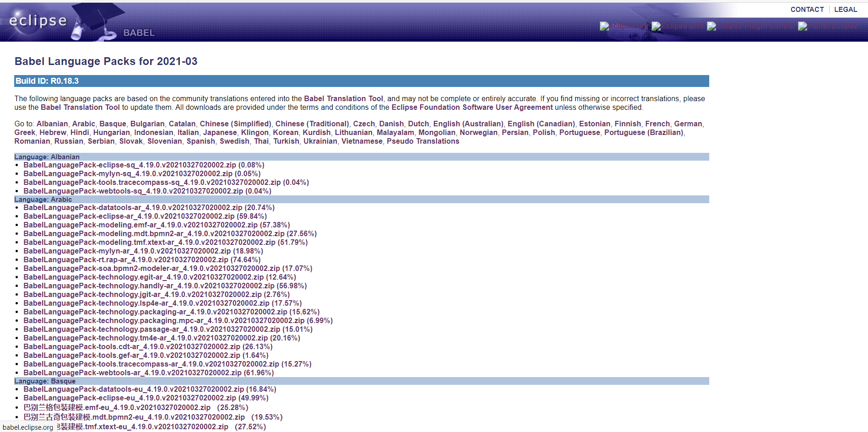Go to Dutch language packs

tap(419, 124)
